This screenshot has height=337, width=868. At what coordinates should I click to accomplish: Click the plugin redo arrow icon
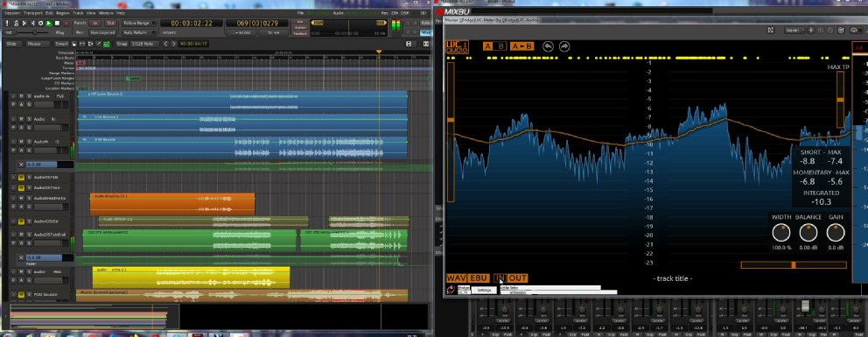[564, 46]
